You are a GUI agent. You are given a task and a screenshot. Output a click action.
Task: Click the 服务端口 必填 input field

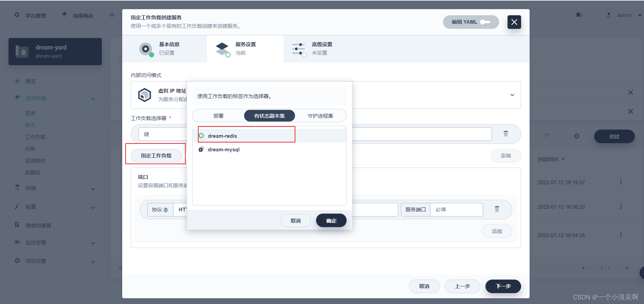point(456,210)
